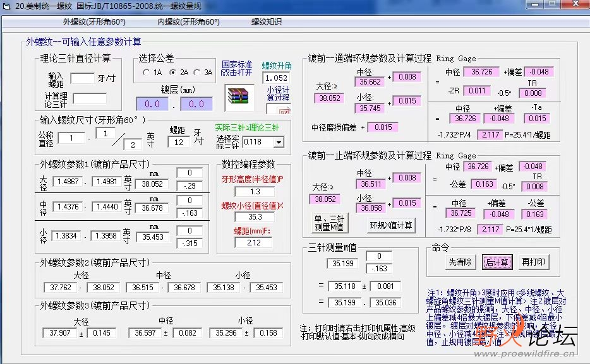Viewport: 590px width, 364px height.
Task: Click the second blue plating layer field
Action: [196, 104]
